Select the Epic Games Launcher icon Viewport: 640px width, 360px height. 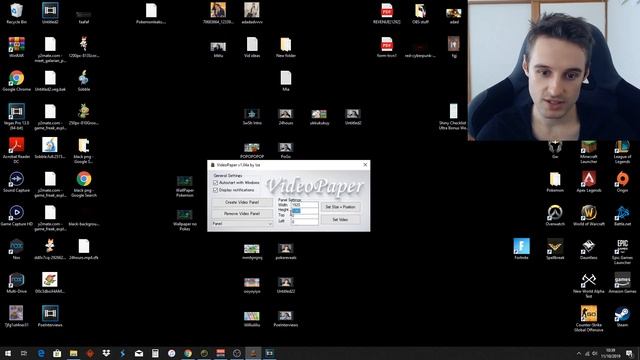[622, 251]
